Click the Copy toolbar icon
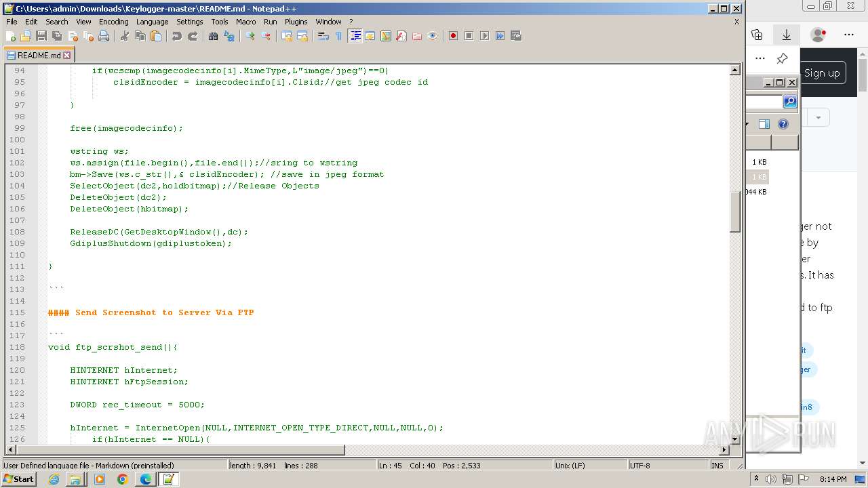Image resolution: width=868 pixels, height=488 pixels. tap(140, 36)
